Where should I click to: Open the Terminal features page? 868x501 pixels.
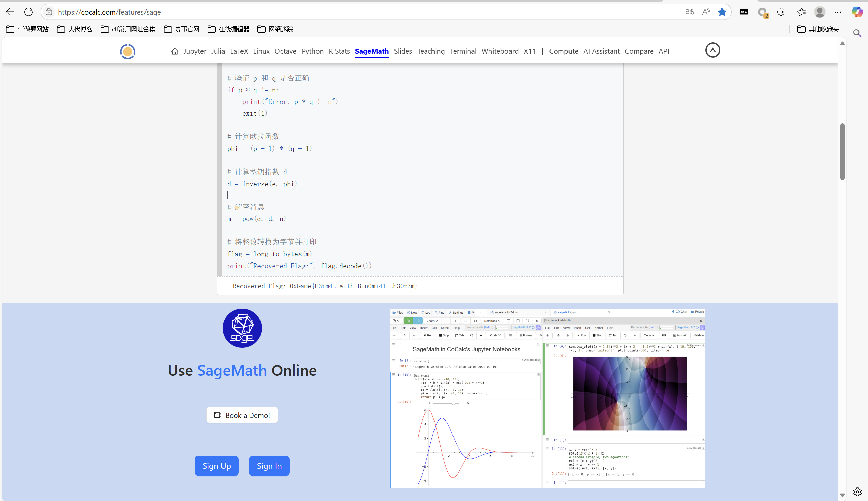[x=463, y=51]
